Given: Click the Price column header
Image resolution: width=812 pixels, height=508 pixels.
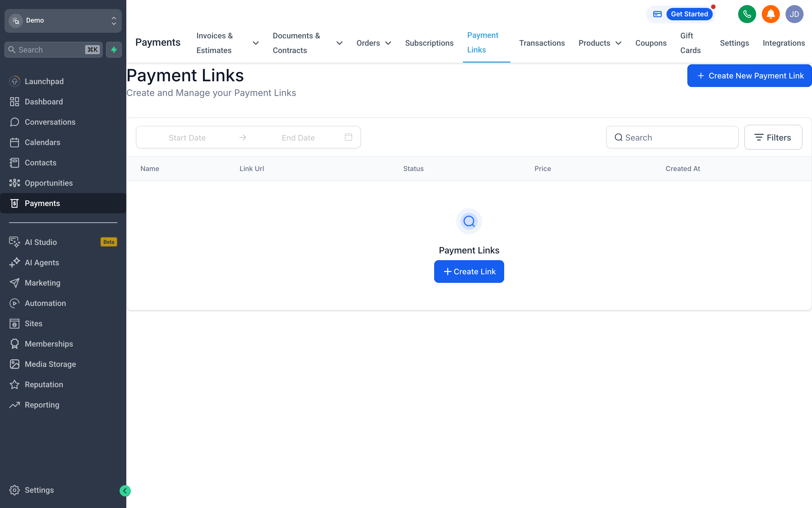Looking at the screenshot, I should point(542,169).
